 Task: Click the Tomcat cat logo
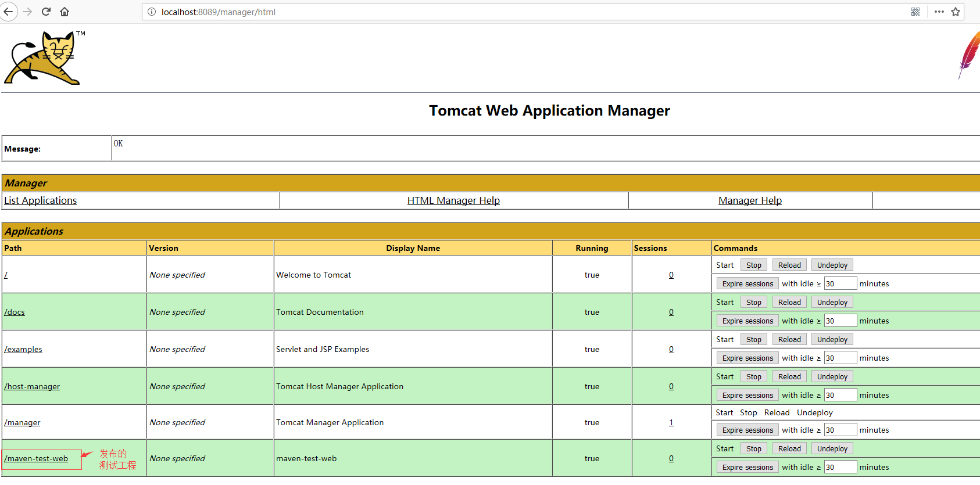[x=43, y=58]
